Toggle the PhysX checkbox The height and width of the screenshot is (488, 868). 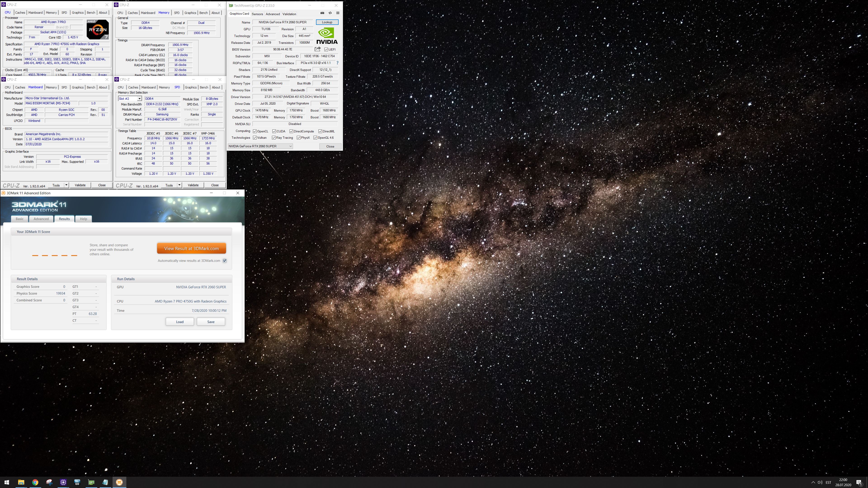click(299, 137)
